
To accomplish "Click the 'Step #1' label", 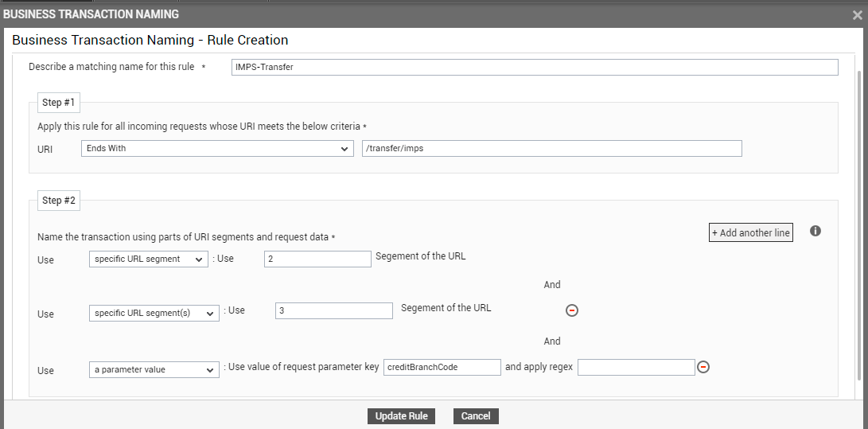I will [59, 103].
